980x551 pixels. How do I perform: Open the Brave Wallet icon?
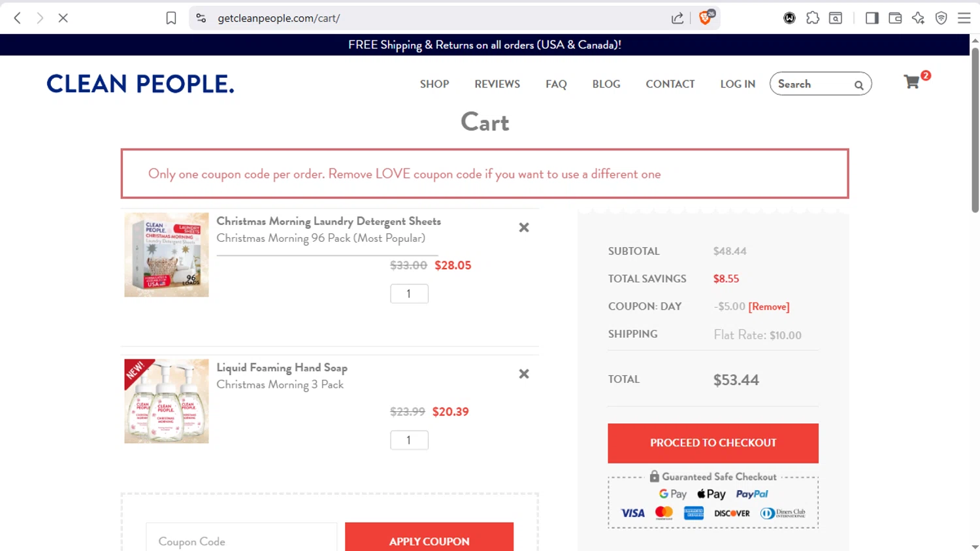click(895, 18)
